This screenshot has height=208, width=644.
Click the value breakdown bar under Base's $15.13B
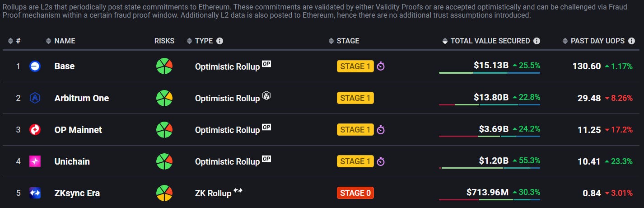[490, 73]
